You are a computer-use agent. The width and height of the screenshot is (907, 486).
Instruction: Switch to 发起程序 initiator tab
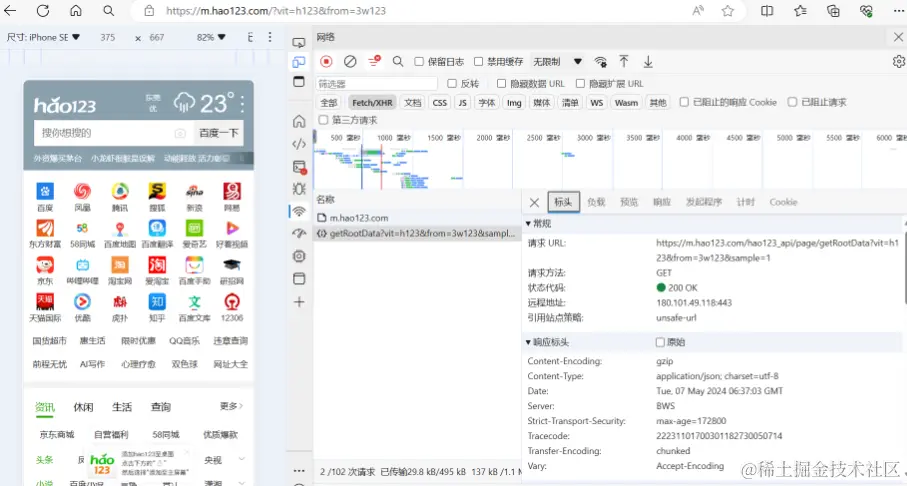pos(703,202)
